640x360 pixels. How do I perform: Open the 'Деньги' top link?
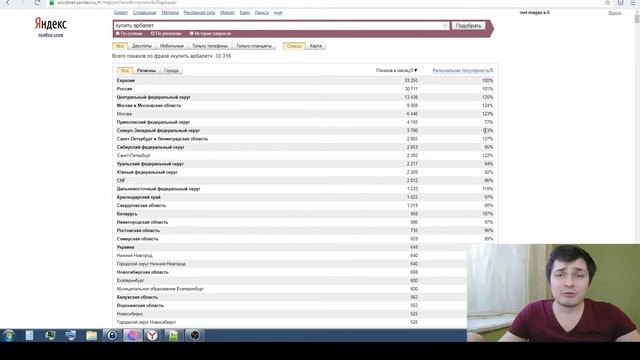[262, 13]
